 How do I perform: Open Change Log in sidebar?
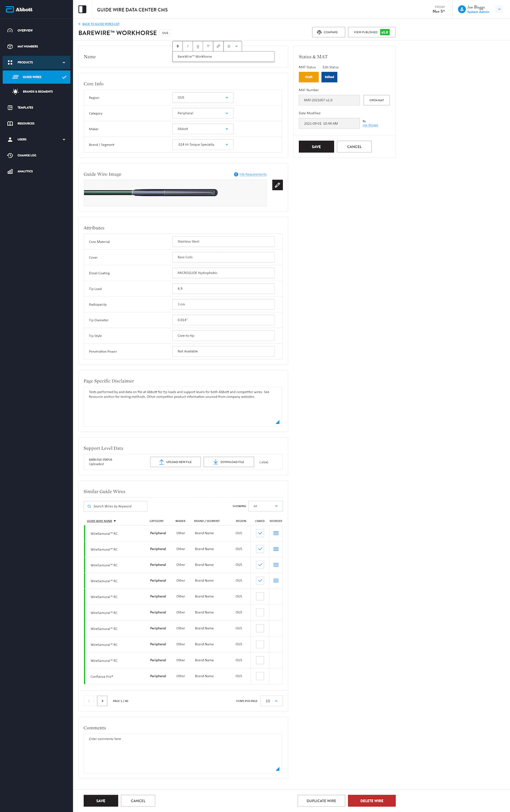pyautogui.click(x=27, y=156)
